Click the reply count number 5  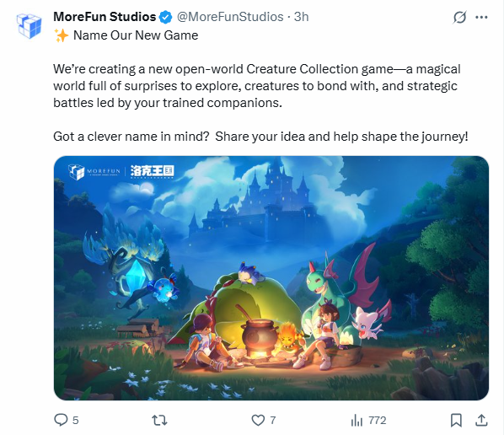pos(75,420)
